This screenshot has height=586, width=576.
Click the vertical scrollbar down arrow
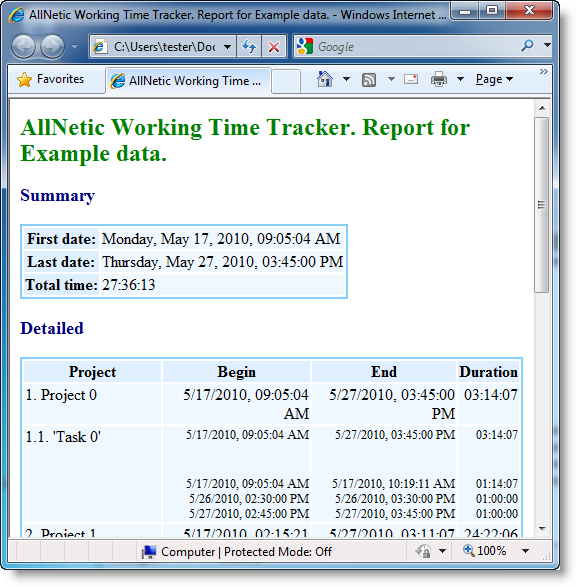point(542,528)
